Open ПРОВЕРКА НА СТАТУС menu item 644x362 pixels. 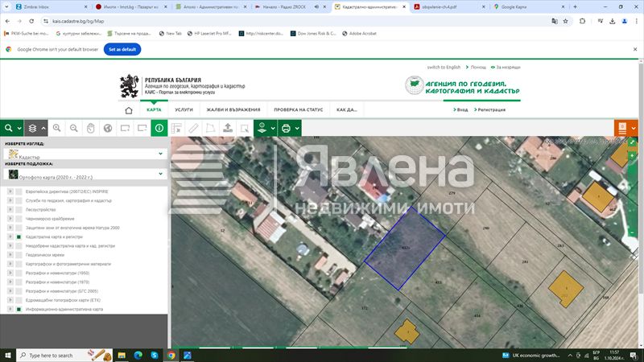(298, 110)
